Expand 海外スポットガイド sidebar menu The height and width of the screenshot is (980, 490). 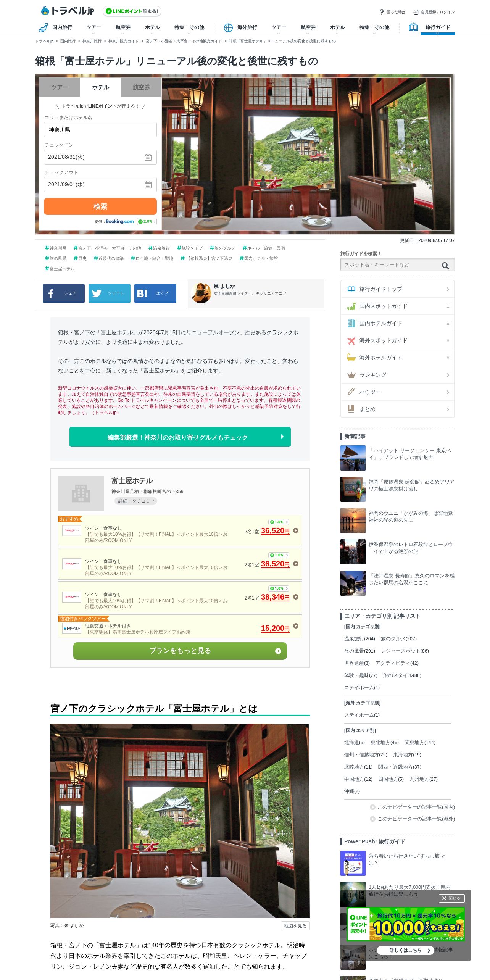coord(398,340)
